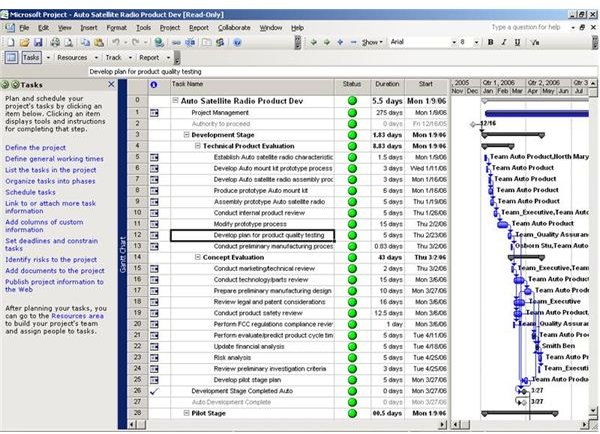The height and width of the screenshot is (434, 600).
Task: Click the Link Tasks chain icon
Action: click(x=176, y=42)
